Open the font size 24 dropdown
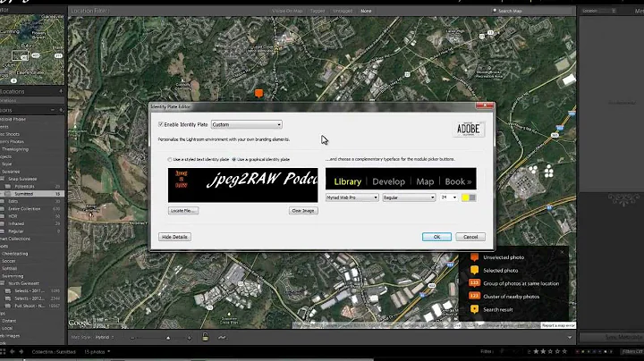The height and width of the screenshot is (361, 644). pyautogui.click(x=448, y=197)
